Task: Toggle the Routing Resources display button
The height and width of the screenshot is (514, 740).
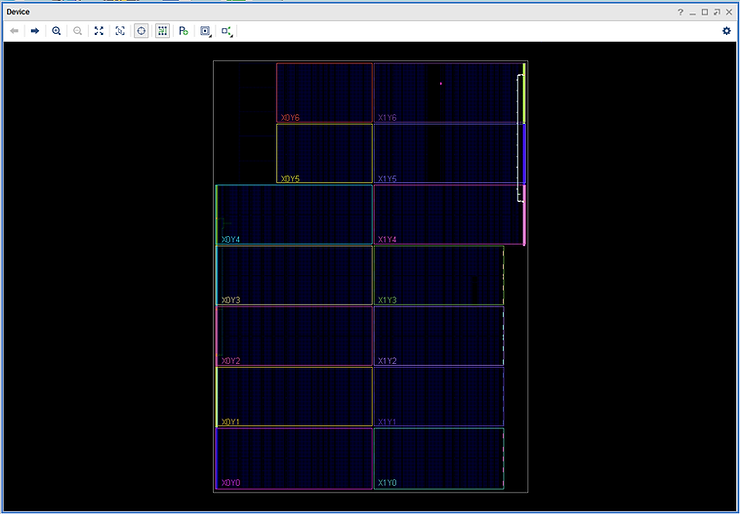Action: 162,31
